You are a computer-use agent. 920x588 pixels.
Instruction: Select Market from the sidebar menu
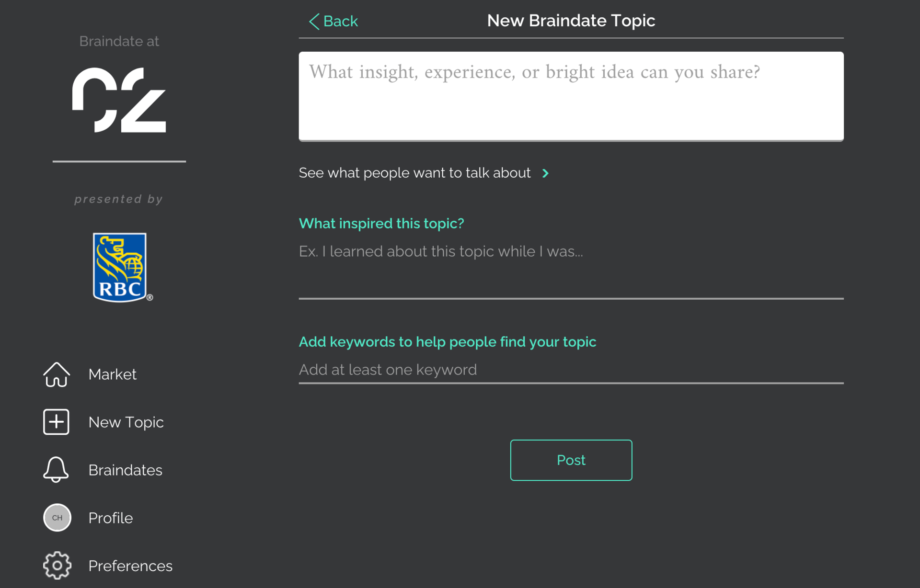coord(112,374)
